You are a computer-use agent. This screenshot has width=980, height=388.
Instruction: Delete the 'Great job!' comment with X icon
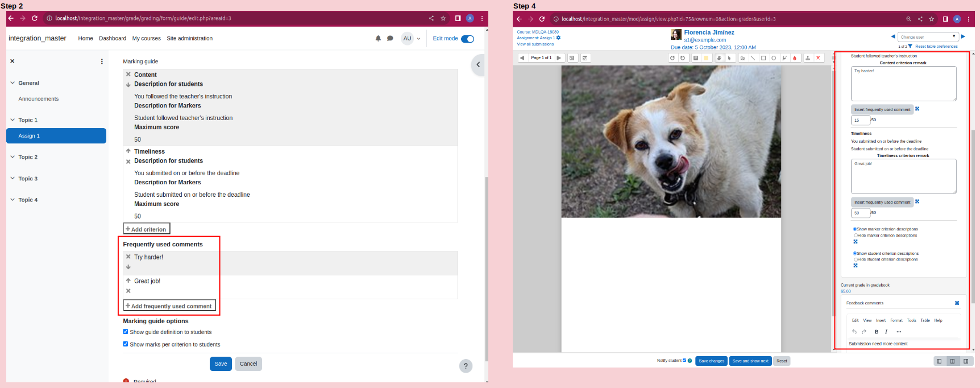[x=128, y=291]
